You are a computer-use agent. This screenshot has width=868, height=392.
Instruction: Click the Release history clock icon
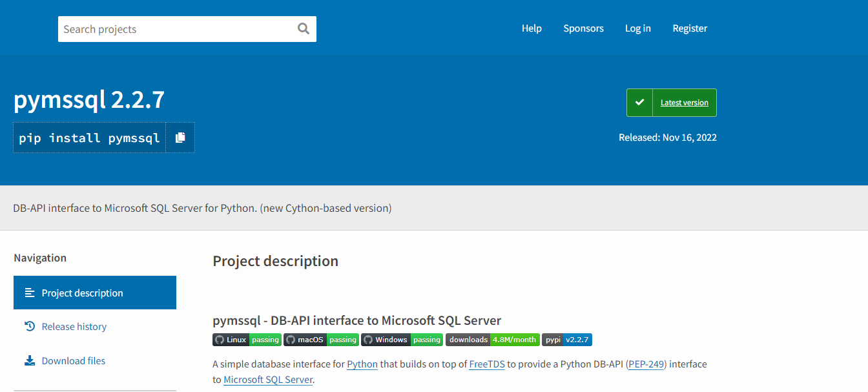tap(30, 326)
